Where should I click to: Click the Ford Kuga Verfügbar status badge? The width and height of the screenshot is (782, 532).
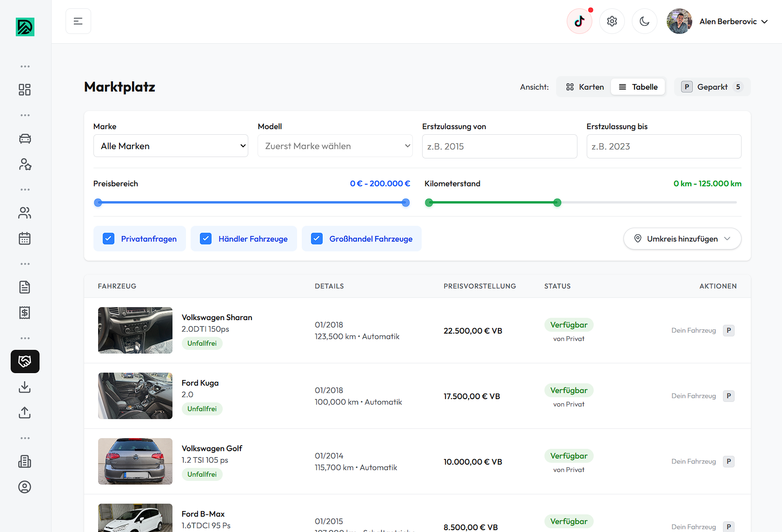tap(569, 390)
